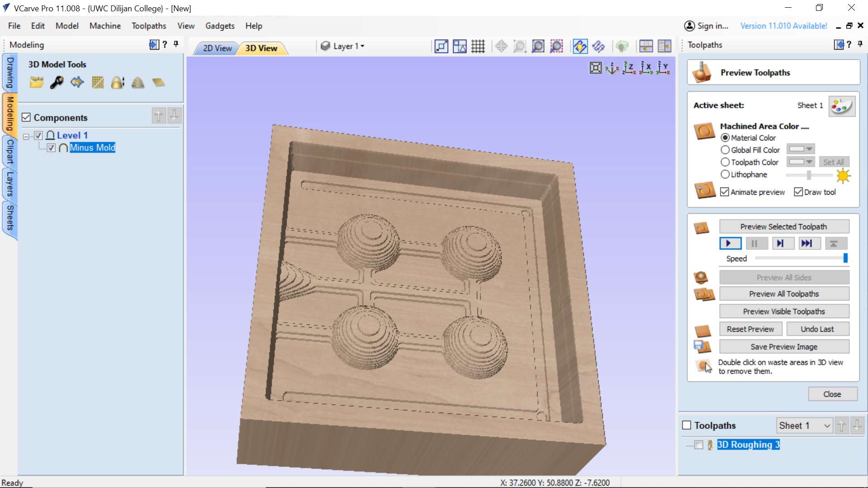Screen dimensions: 868x488
Task: Click the isometric view axis icon
Action: pos(612,68)
